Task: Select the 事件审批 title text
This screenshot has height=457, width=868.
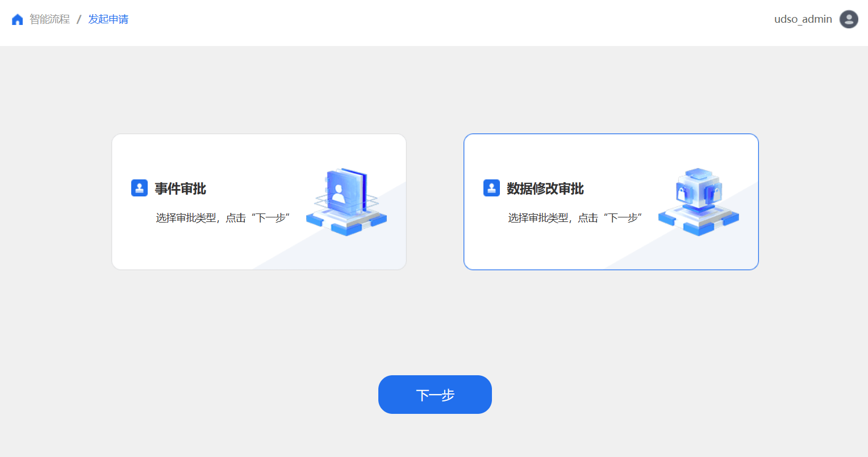Action: (181, 188)
